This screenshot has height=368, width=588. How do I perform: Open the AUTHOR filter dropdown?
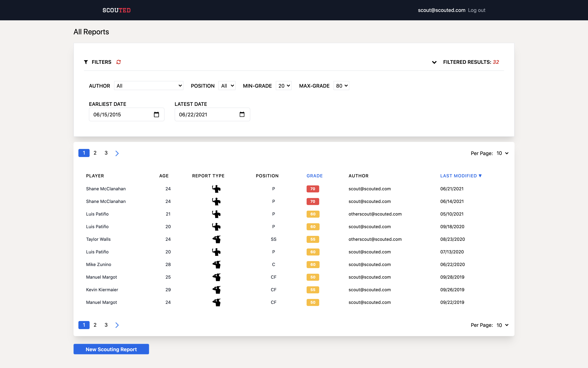click(149, 86)
